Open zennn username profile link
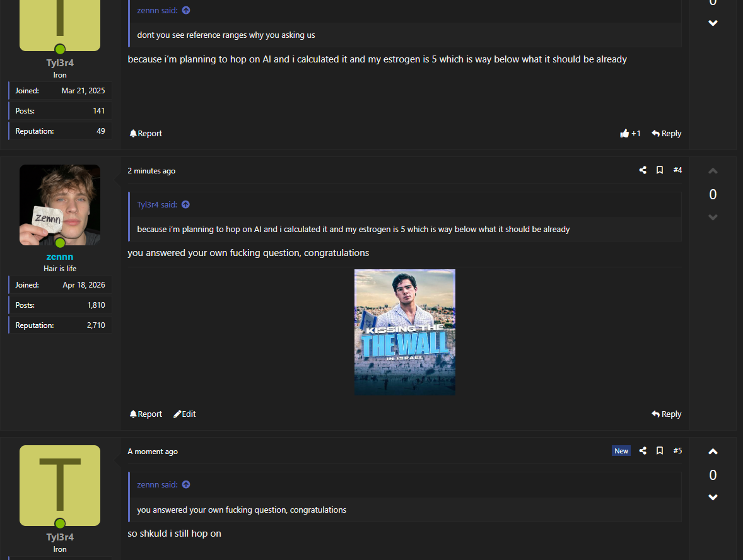Viewport: 743px width, 560px height. click(x=60, y=257)
